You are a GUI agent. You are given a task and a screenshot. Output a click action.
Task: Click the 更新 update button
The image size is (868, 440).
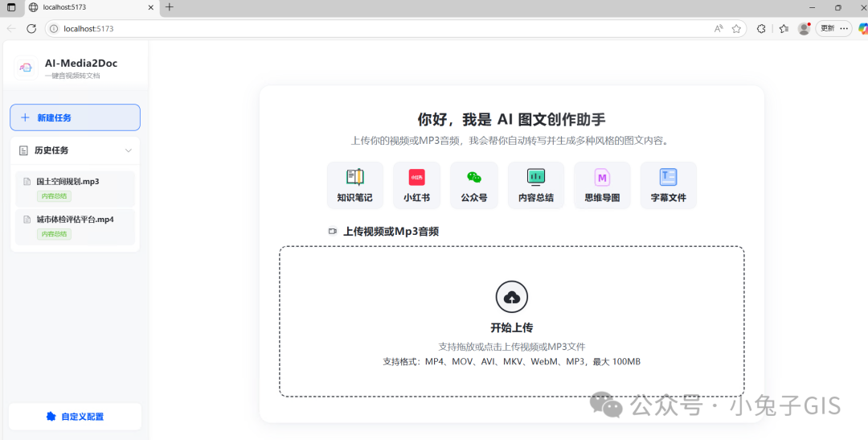pyautogui.click(x=827, y=28)
